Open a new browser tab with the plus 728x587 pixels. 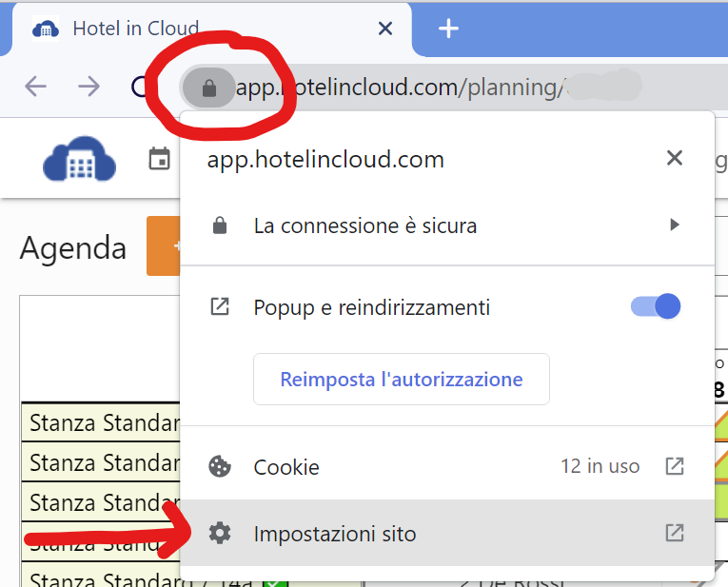[448, 29]
